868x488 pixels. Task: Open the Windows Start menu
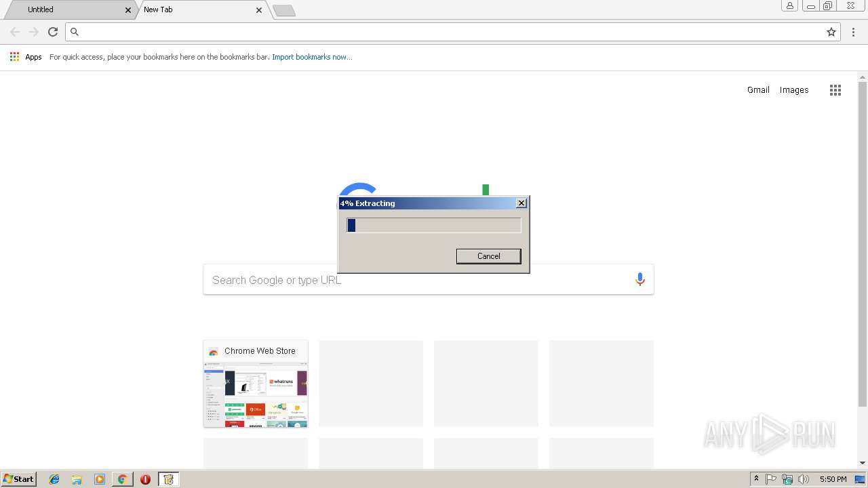pos(19,479)
